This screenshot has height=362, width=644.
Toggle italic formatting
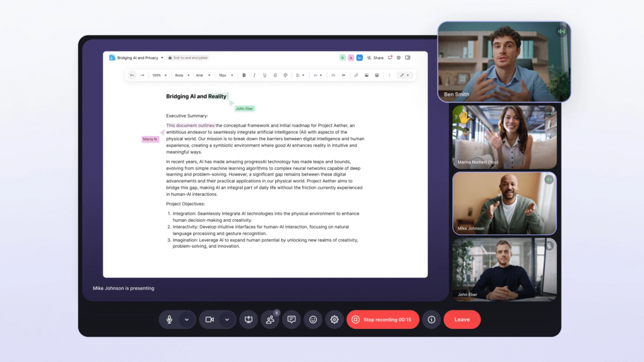click(254, 75)
